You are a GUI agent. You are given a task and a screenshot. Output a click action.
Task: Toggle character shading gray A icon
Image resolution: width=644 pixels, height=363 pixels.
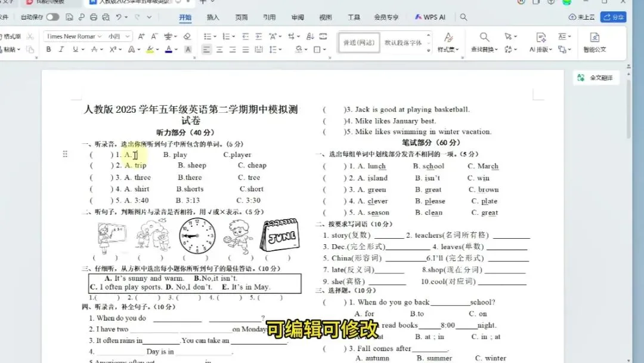click(x=188, y=50)
